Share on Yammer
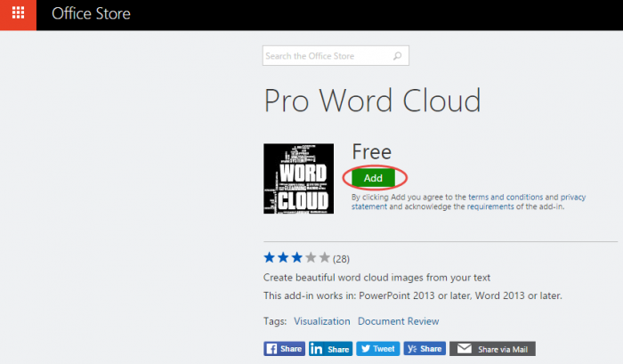Viewport: 623px width, 364px height. [425, 349]
